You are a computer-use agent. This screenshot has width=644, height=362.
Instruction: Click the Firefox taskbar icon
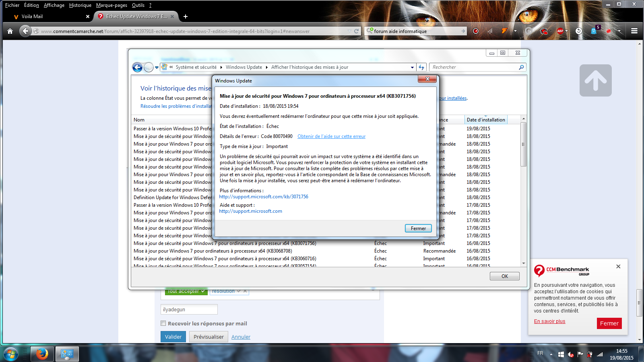pyautogui.click(x=42, y=354)
